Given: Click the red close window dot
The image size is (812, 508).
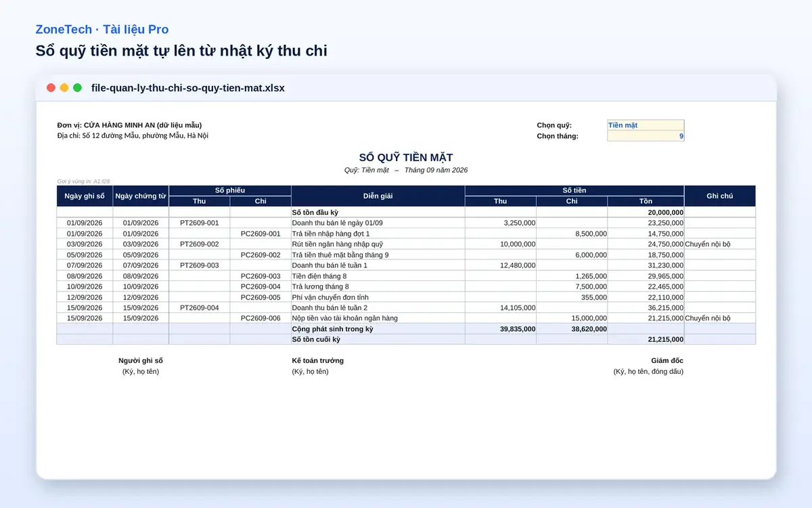Looking at the screenshot, I should (x=51, y=88).
